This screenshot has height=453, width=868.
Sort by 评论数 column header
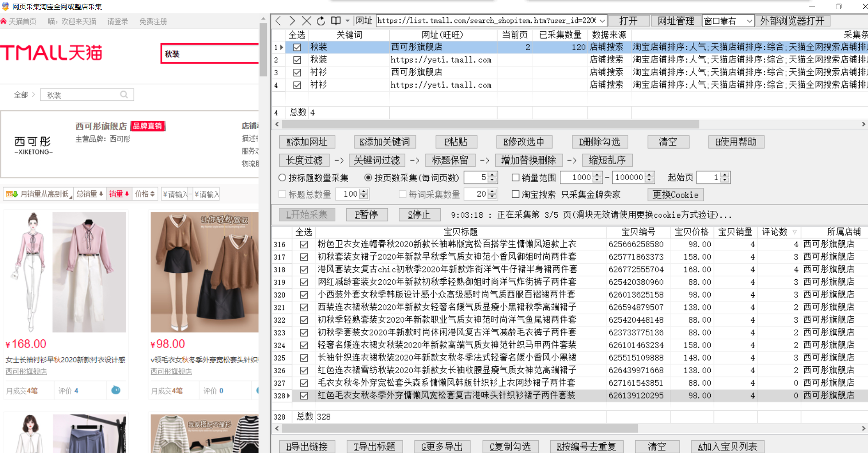tap(775, 232)
